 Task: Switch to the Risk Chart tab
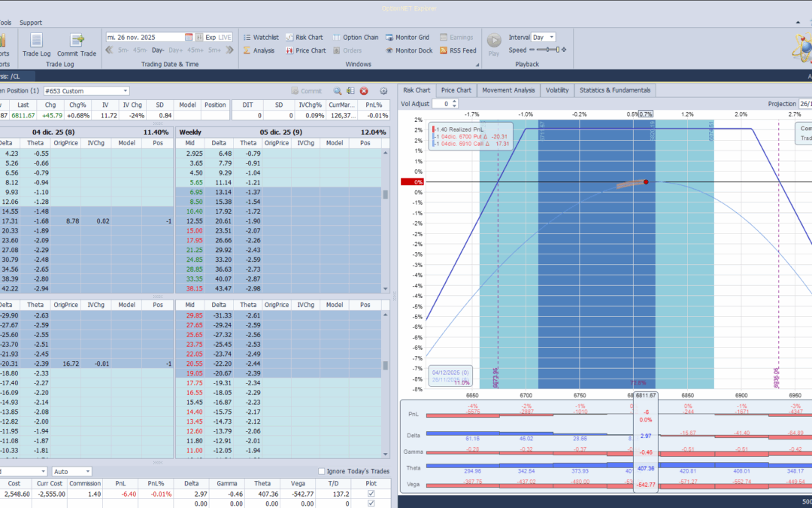coord(417,90)
